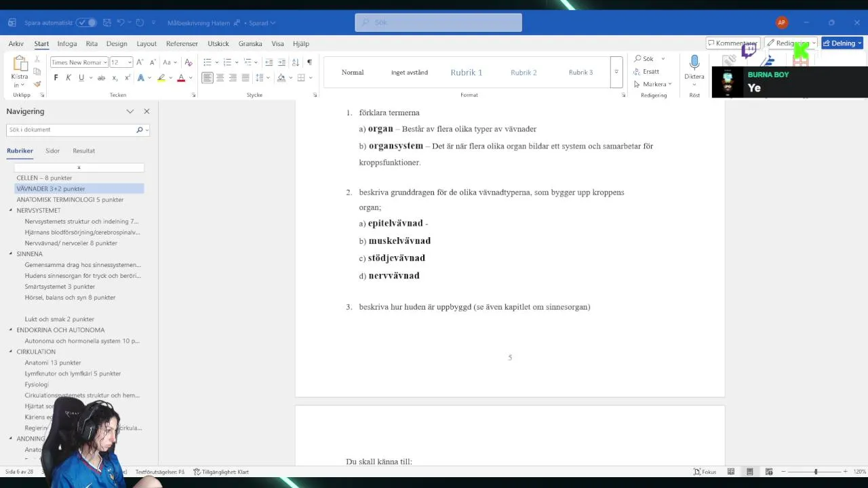The width and height of the screenshot is (868, 488).
Task: Open the Infoga ribbon tab
Action: pos(67,43)
